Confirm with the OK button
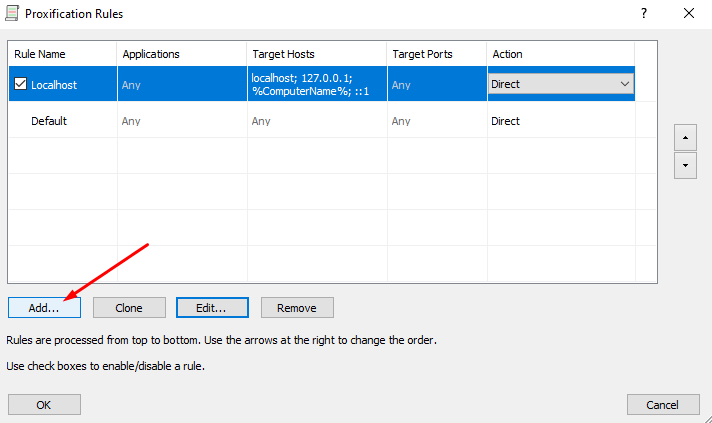The width and height of the screenshot is (712, 423). [44, 404]
